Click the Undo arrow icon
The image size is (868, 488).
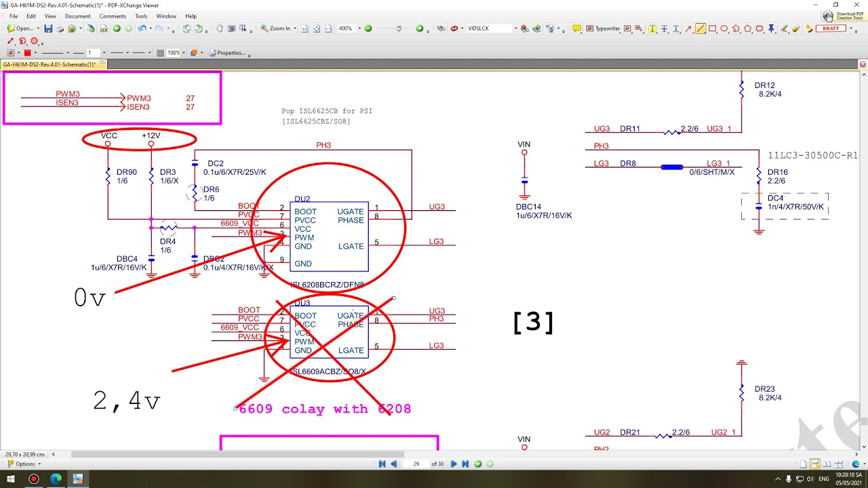pyautogui.click(x=142, y=28)
